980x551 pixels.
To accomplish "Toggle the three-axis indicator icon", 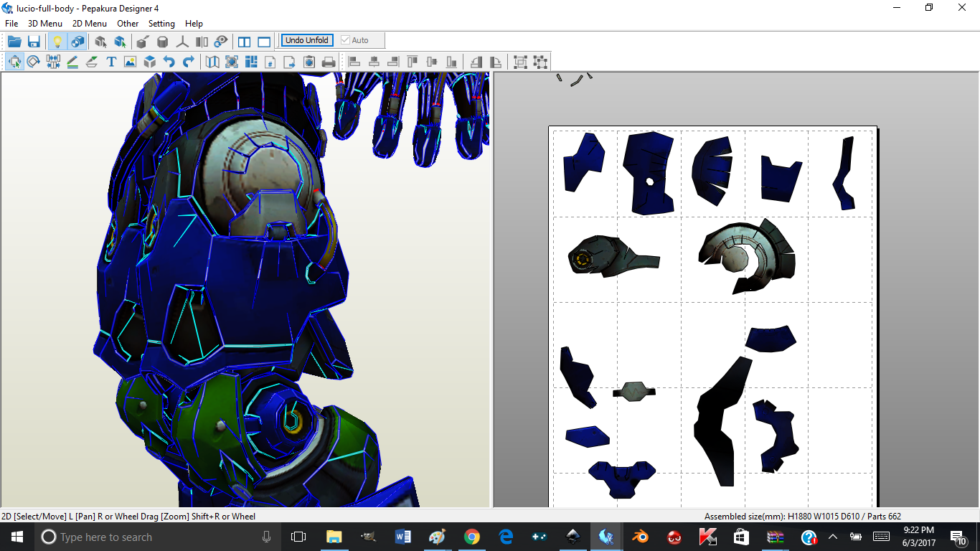I will [x=182, y=41].
